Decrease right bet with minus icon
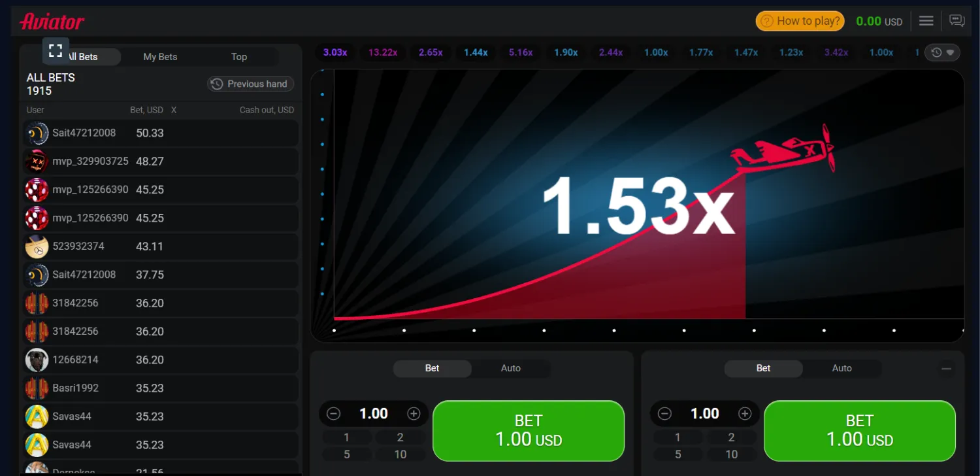The image size is (980, 476). [x=665, y=414]
